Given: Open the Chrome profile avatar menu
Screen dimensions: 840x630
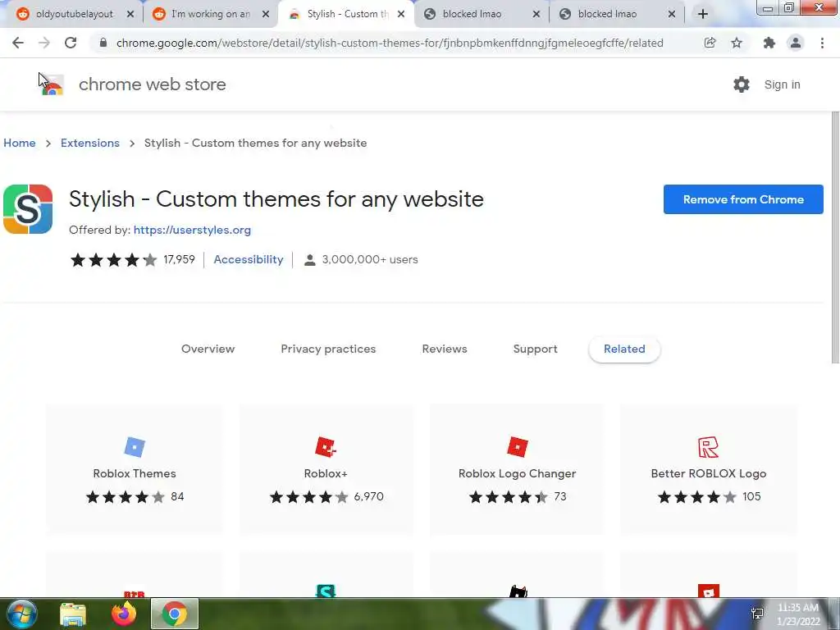Looking at the screenshot, I should pyautogui.click(x=796, y=43).
